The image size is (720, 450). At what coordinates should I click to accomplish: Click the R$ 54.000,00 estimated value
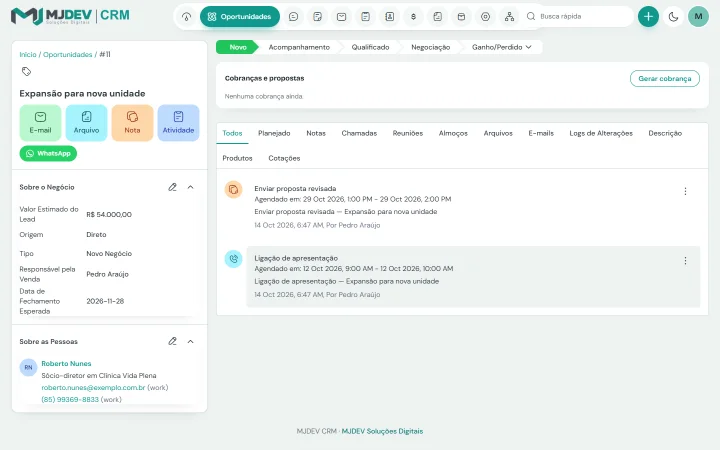(109, 214)
